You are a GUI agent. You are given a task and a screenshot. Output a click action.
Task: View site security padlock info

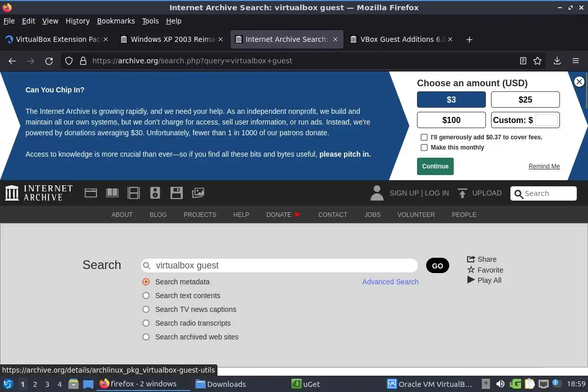83,61
